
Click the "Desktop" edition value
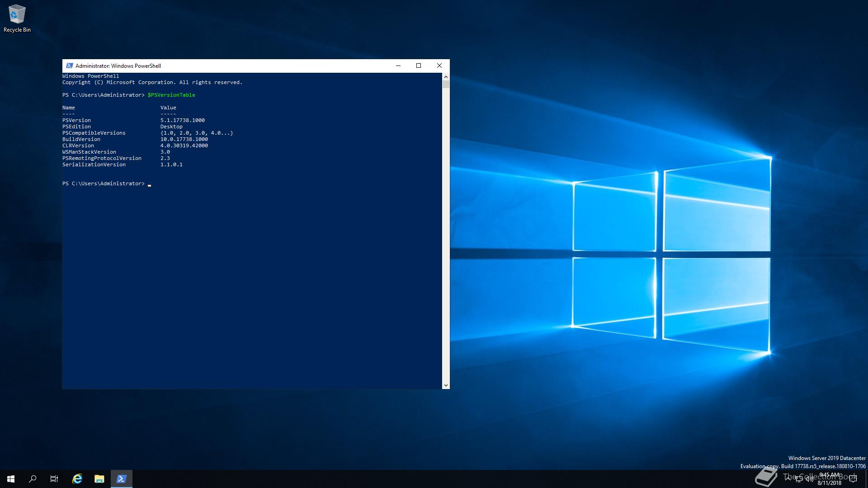click(171, 127)
